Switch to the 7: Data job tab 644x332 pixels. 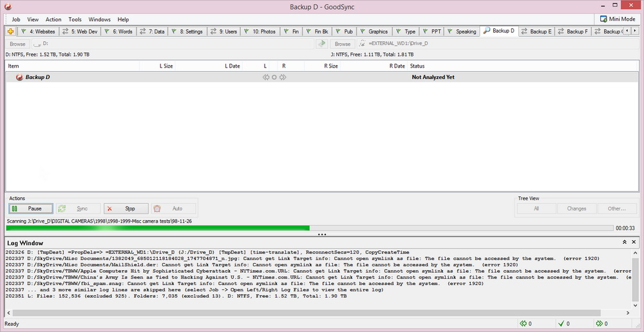click(152, 32)
